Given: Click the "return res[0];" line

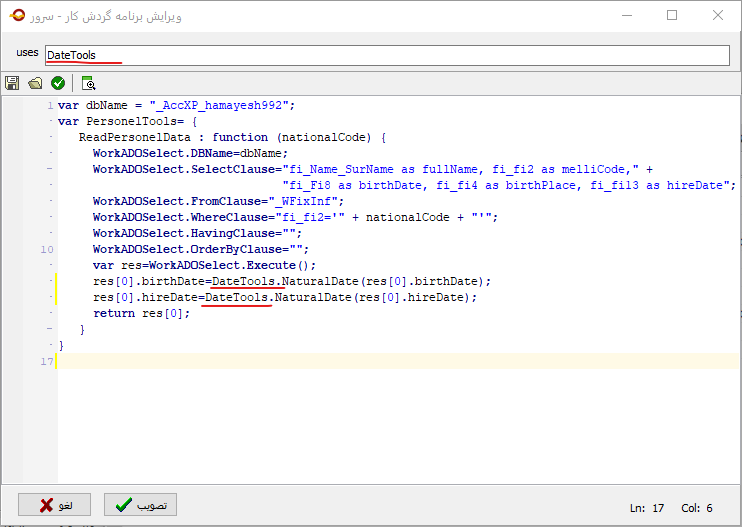Looking at the screenshot, I should (141, 313).
